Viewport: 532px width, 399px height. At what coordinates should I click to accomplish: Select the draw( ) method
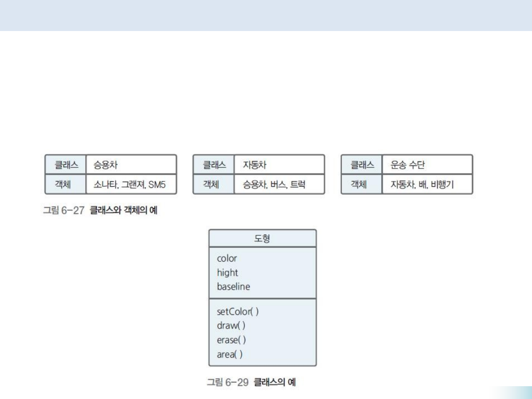point(231,326)
